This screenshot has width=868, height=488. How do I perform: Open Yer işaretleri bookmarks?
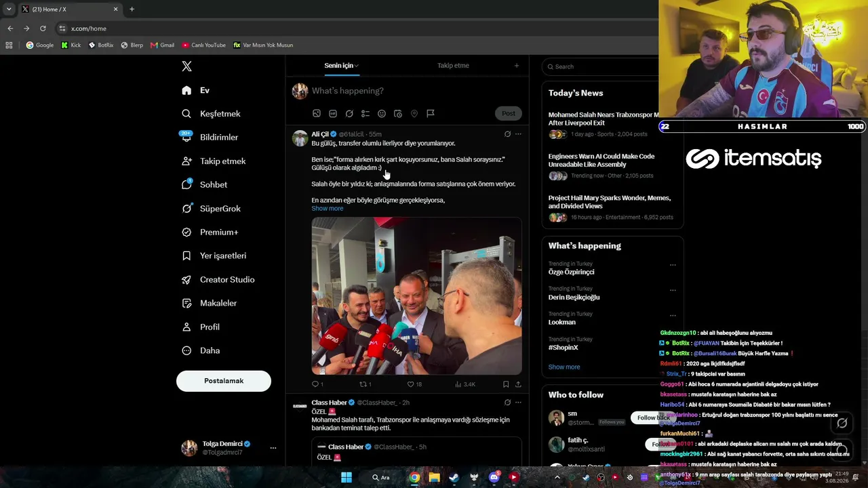pos(214,256)
